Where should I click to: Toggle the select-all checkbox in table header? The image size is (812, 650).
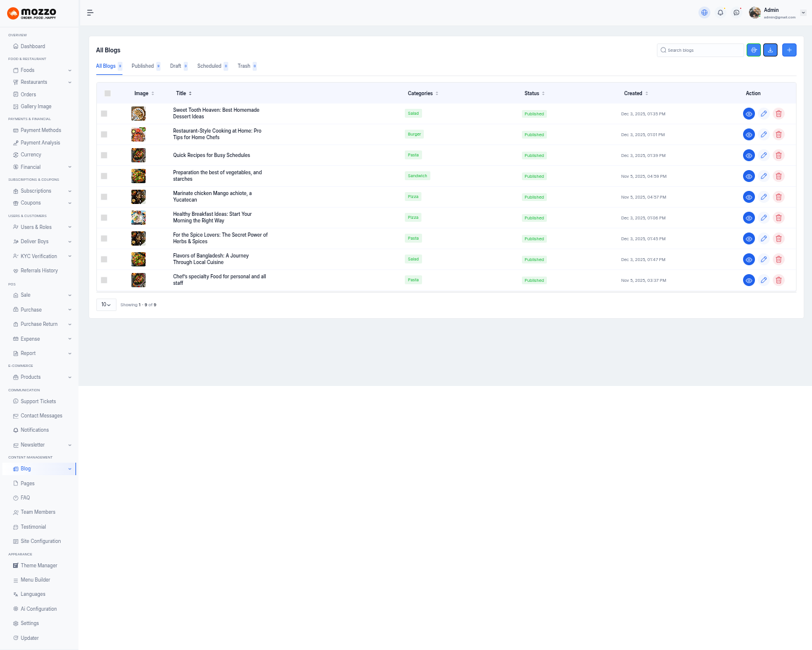[x=108, y=93]
